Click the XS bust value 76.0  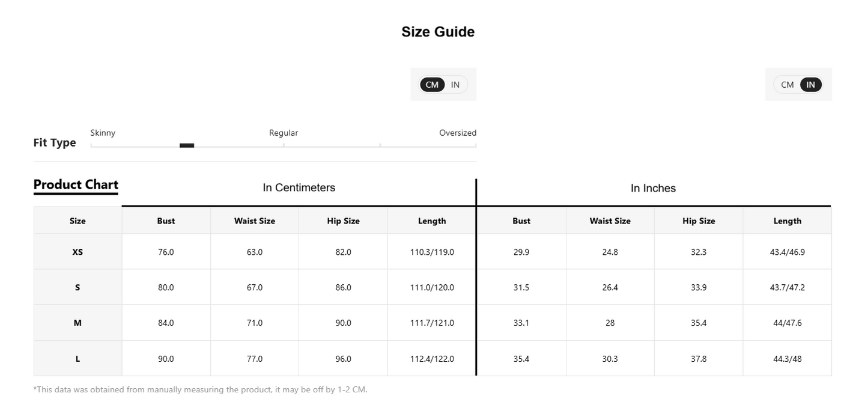click(166, 252)
